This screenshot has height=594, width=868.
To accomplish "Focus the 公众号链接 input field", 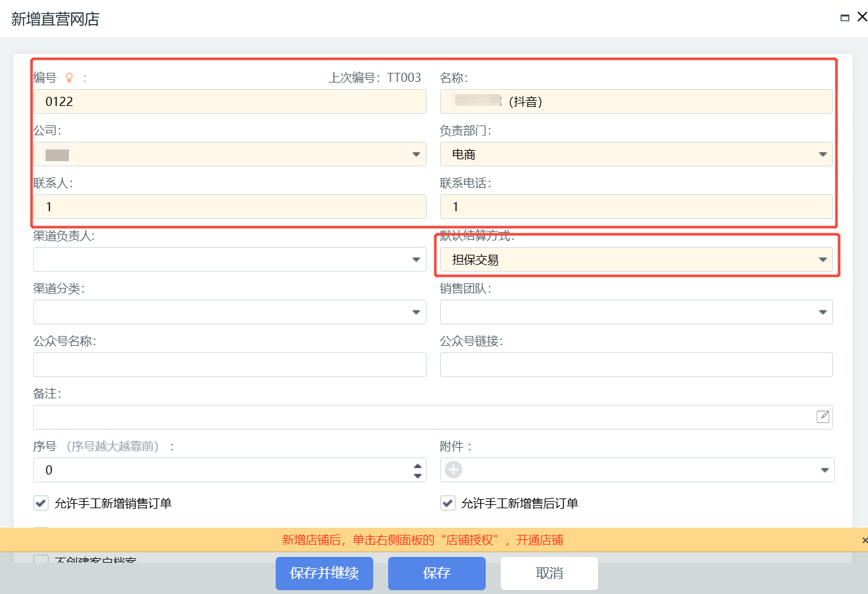I will (637, 365).
